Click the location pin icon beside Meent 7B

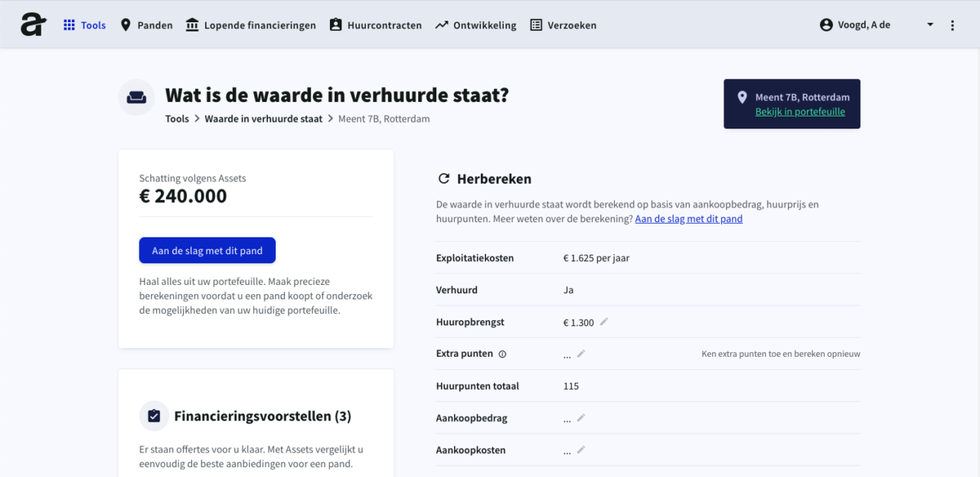click(741, 97)
